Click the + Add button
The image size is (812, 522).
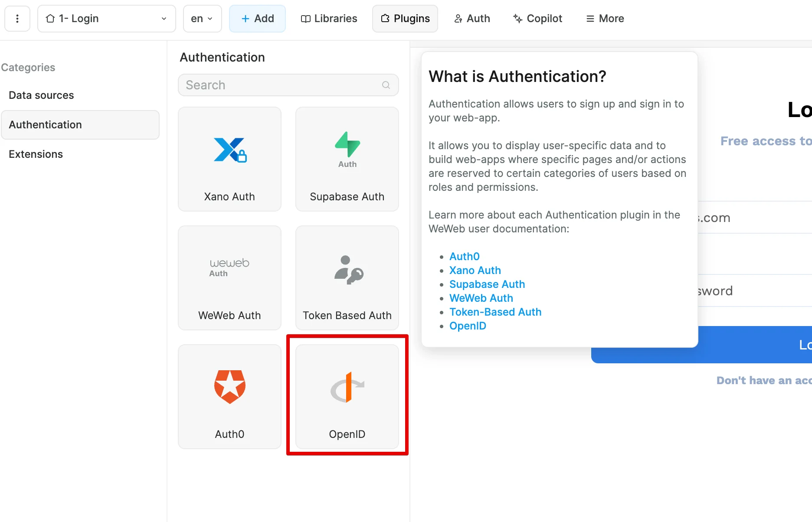click(x=257, y=18)
